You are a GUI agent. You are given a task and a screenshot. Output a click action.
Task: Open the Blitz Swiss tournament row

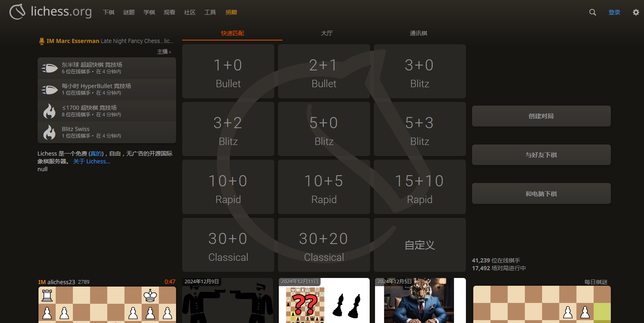107,132
